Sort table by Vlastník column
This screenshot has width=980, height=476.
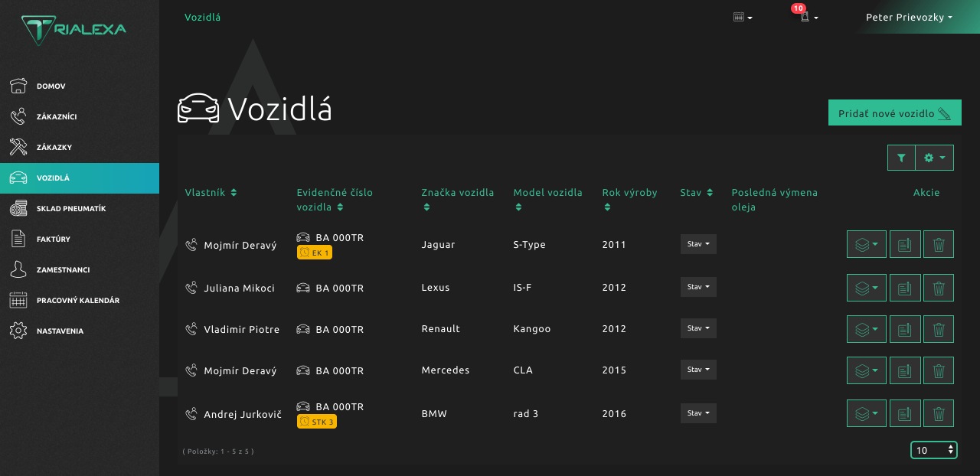(x=211, y=192)
